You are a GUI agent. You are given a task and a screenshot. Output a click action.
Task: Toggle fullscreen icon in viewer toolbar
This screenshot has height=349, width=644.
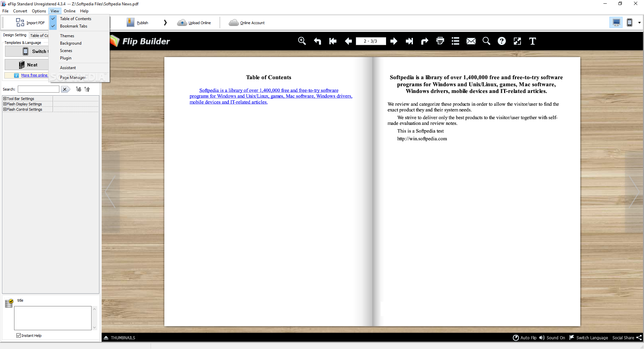coord(517,41)
